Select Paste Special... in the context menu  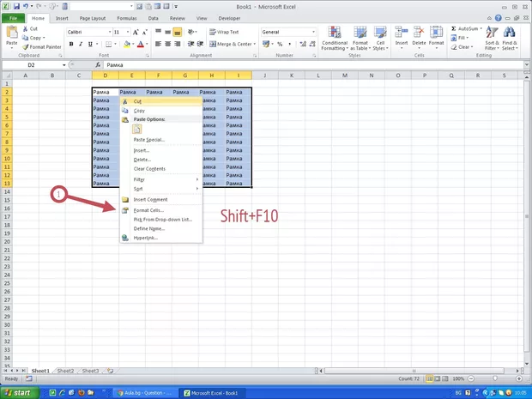tap(148, 139)
